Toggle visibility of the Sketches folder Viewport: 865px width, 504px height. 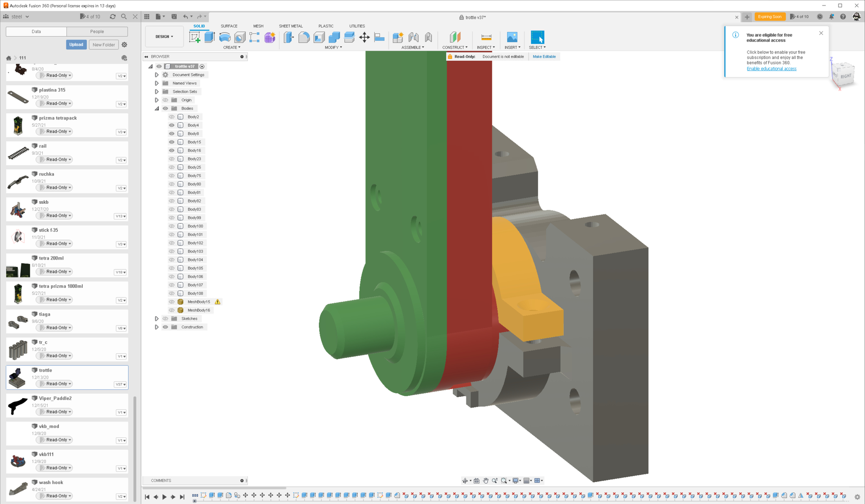166,319
